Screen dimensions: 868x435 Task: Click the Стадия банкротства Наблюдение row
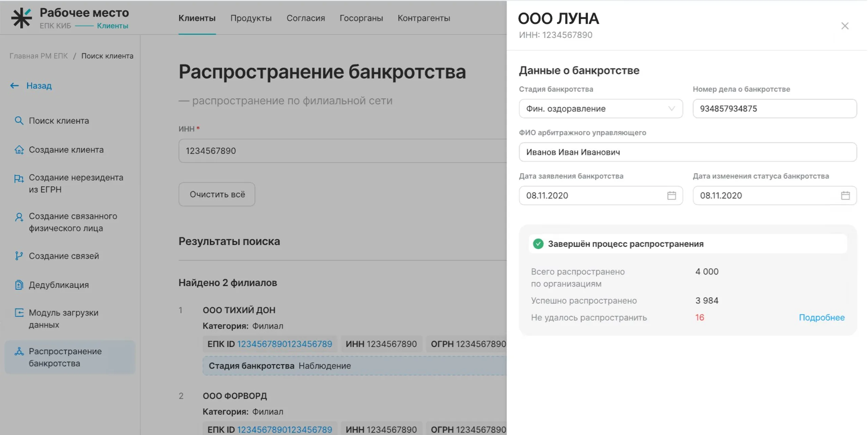pyautogui.click(x=355, y=366)
